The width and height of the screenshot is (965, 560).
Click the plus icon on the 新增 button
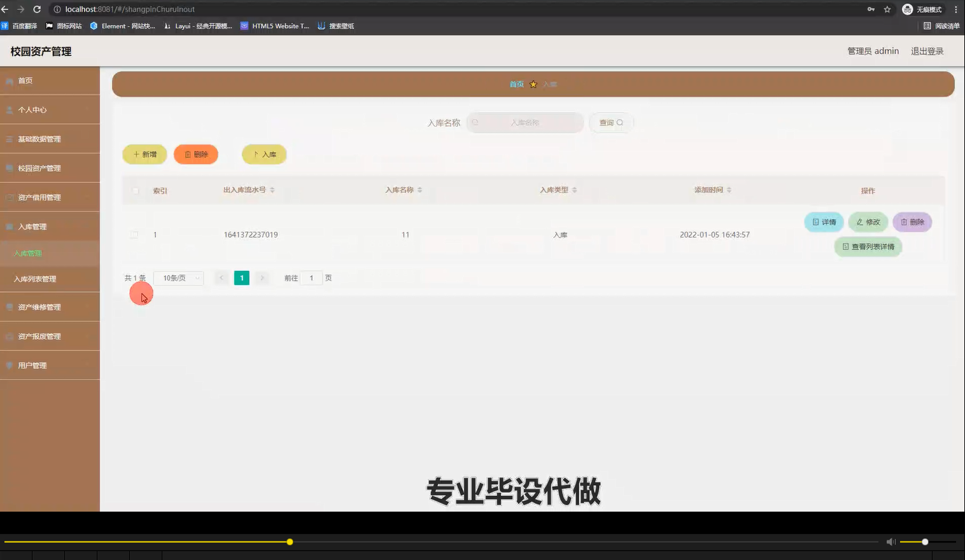point(137,154)
